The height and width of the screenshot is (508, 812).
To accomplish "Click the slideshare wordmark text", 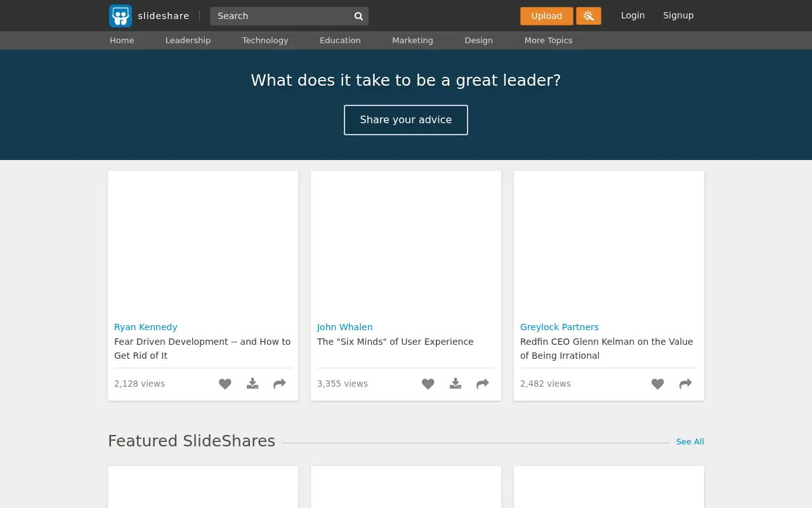I will (164, 16).
